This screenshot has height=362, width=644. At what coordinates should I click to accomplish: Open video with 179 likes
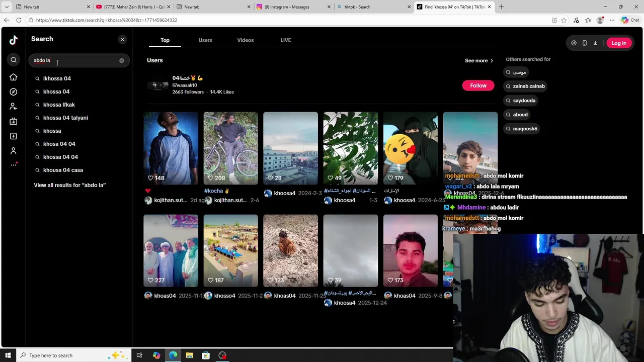pos(411,148)
